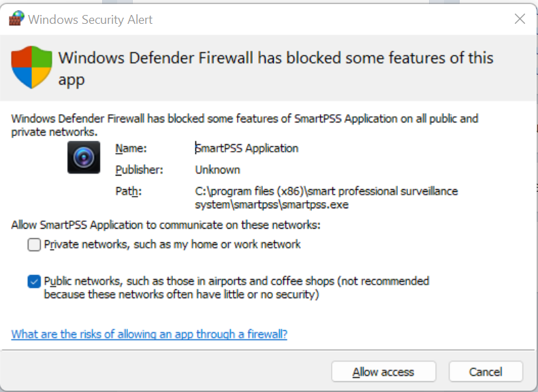Enable the Private networks checkbox
Image resolution: width=538 pixels, height=392 pixels.
[34, 244]
